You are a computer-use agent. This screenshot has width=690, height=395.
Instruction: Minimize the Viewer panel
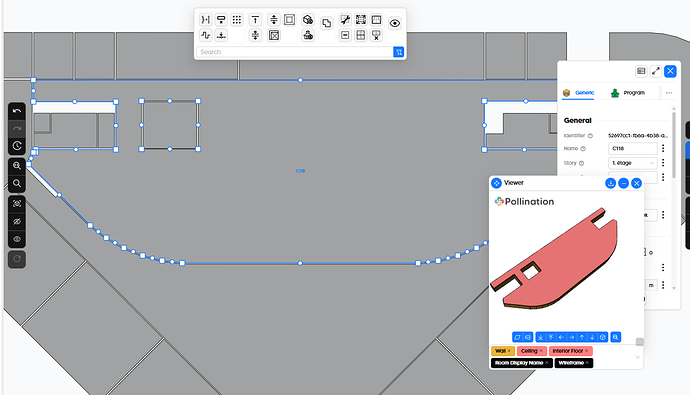pos(624,183)
